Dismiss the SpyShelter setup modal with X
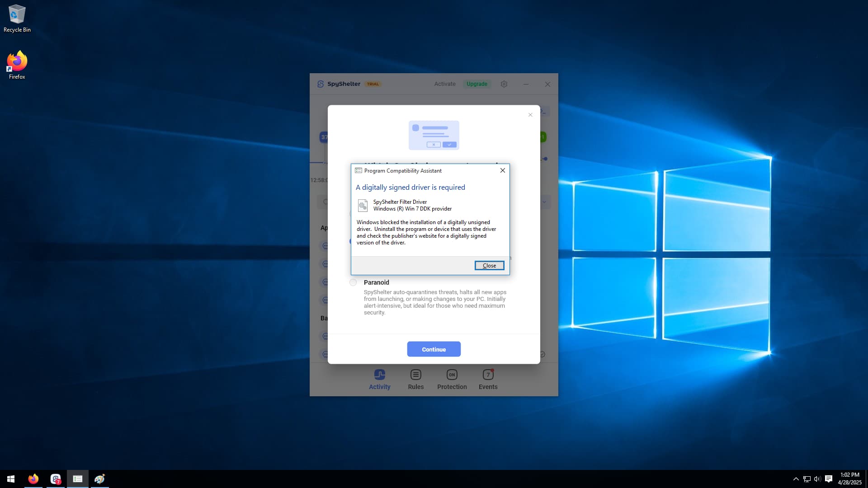This screenshot has height=488, width=868. point(530,115)
